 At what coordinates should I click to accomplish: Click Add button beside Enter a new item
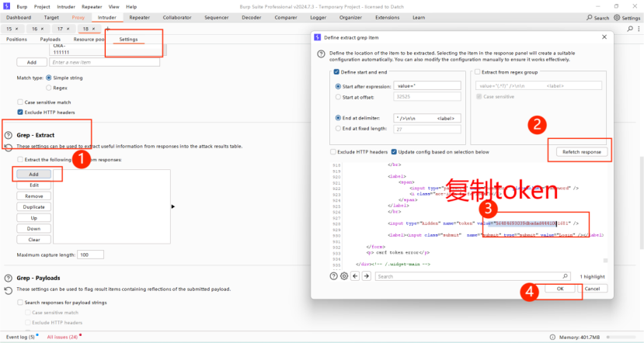32,62
